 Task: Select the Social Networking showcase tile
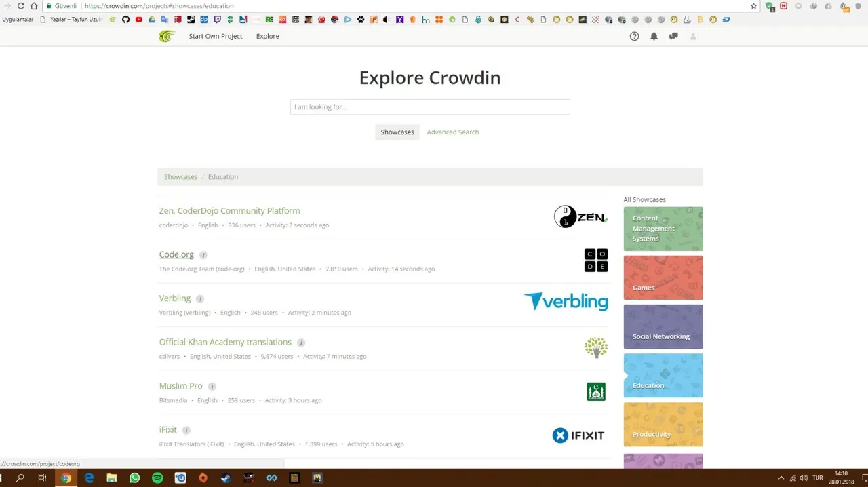[x=663, y=326]
